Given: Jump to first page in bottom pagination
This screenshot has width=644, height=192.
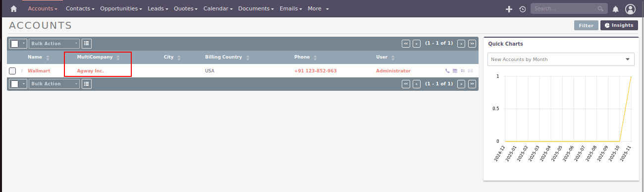Looking at the screenshot, I should click(x=406, y=84).
